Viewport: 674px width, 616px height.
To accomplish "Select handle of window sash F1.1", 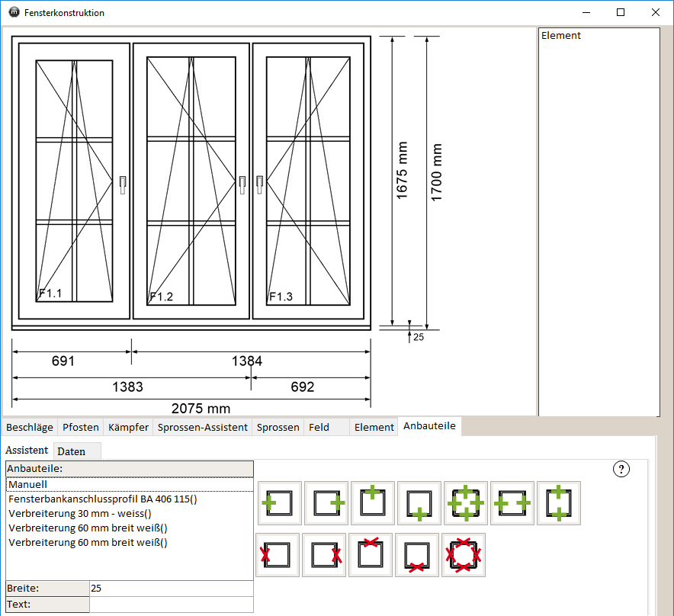I will pos(123,184).
